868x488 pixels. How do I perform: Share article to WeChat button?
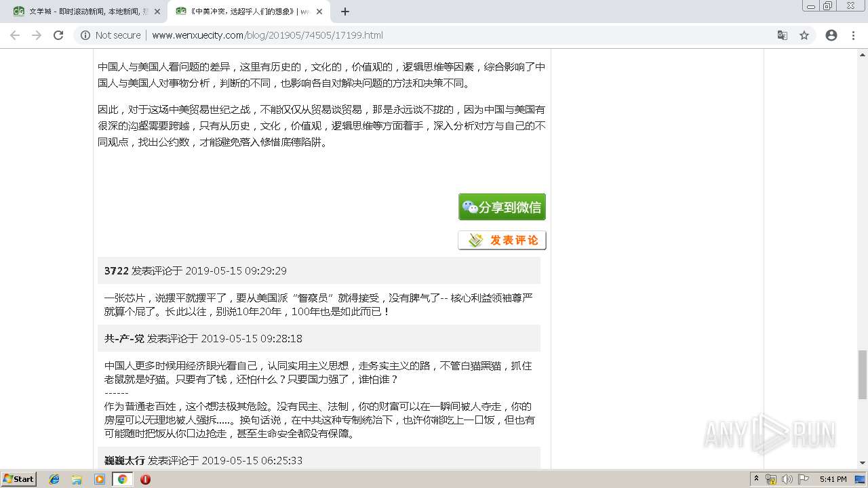point(502,207)
